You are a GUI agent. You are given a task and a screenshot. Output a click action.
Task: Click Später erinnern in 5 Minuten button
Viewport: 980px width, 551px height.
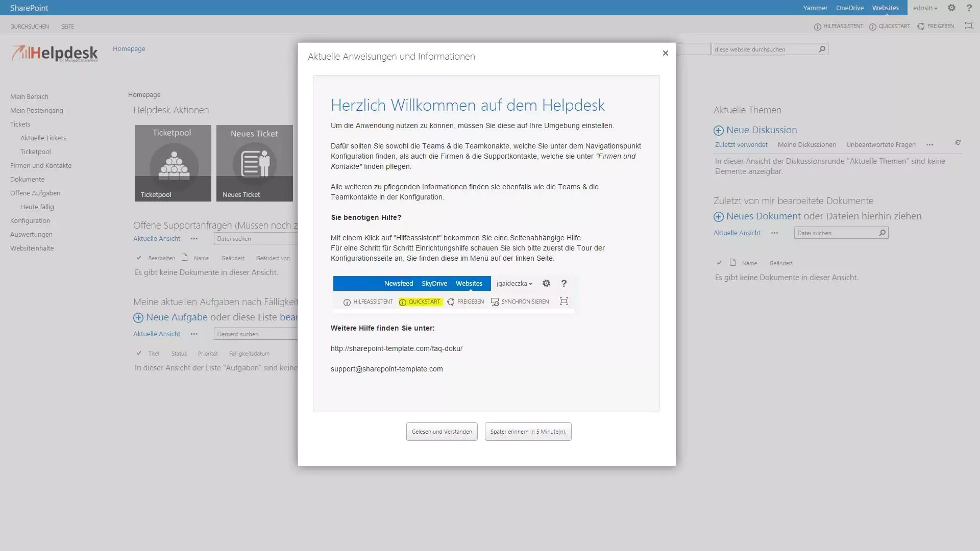click(528, 432)
